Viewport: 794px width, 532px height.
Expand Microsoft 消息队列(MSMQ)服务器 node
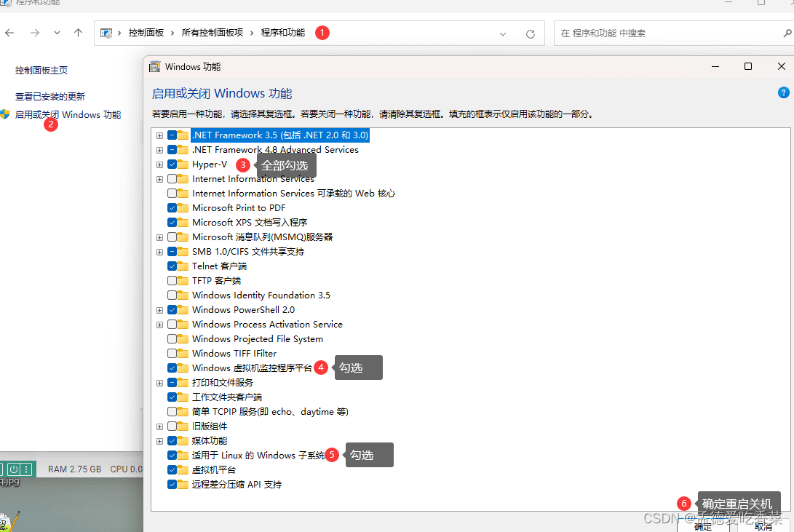[x=159, y=237]
